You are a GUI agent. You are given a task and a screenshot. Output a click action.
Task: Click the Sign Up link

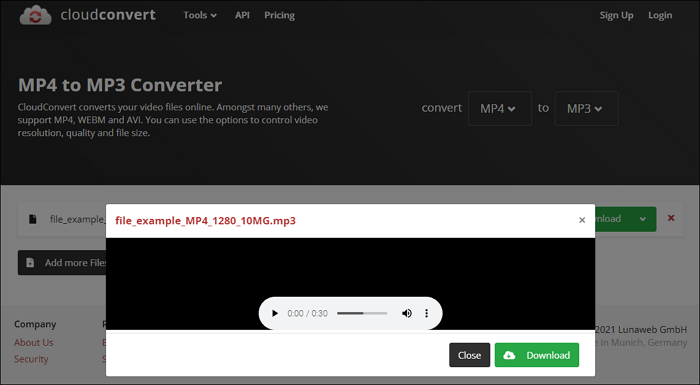(616, 15)
